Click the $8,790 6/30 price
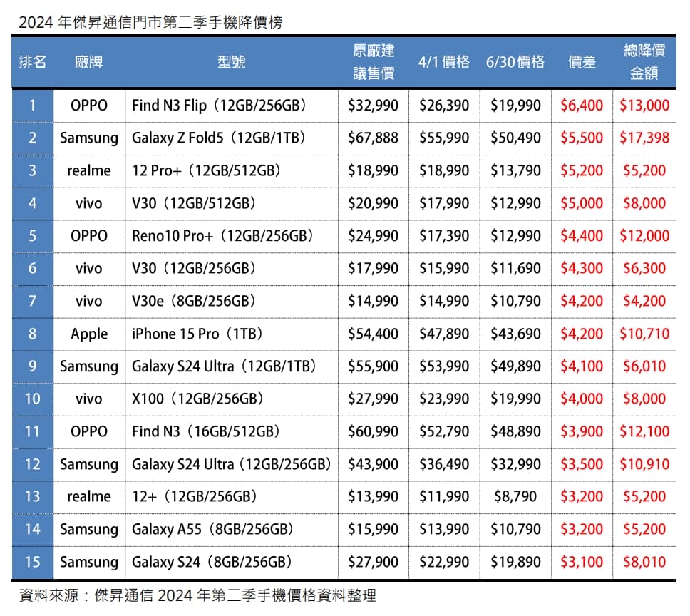 click(x=515, y=496)
